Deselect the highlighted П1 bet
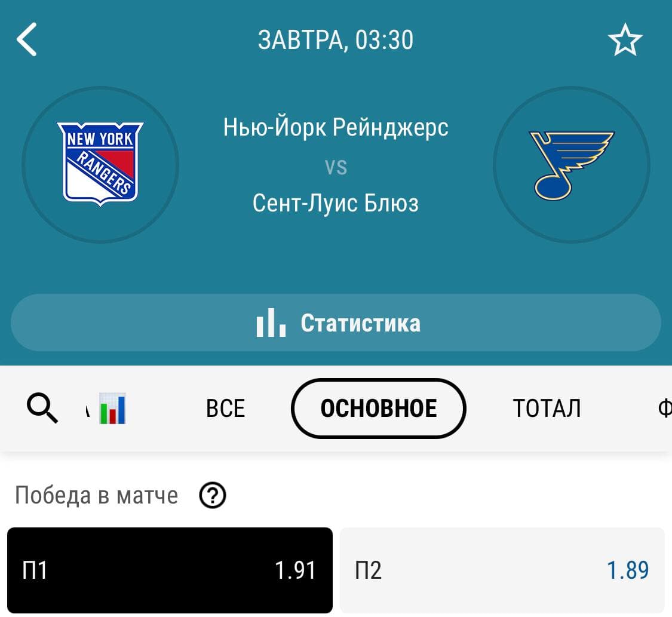The image size is (672, 617). 169,570
